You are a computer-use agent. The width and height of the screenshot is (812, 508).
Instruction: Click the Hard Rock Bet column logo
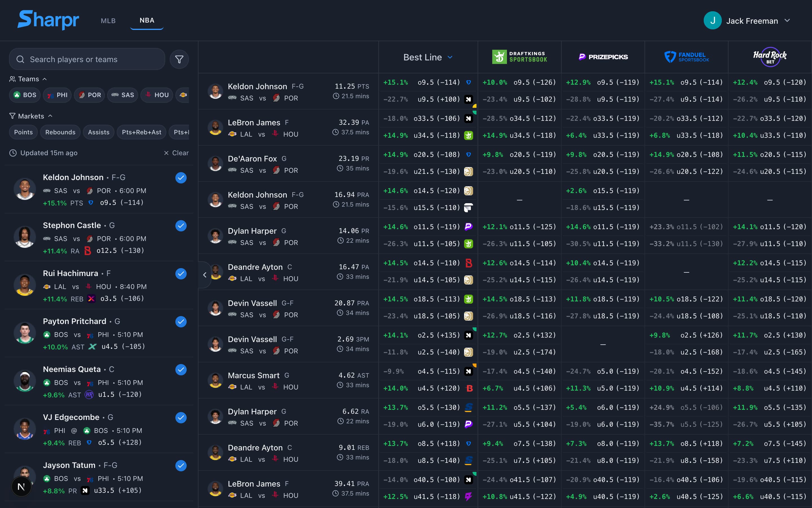pyautogui.click(x=770, y=57)
